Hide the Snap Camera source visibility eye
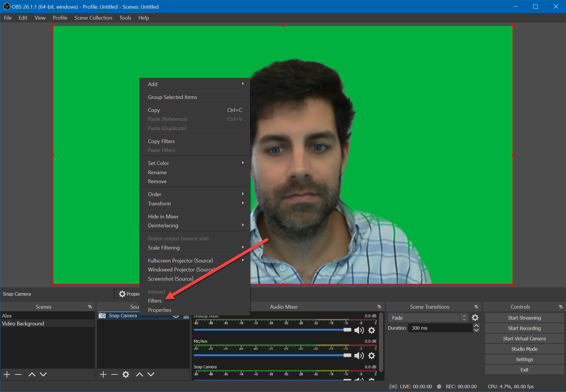The image size is (566, 392). tap(176, 316)
